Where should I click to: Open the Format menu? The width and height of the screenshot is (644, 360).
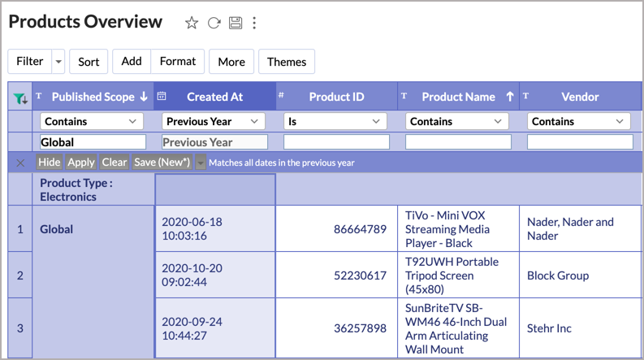tap(178, 62)
